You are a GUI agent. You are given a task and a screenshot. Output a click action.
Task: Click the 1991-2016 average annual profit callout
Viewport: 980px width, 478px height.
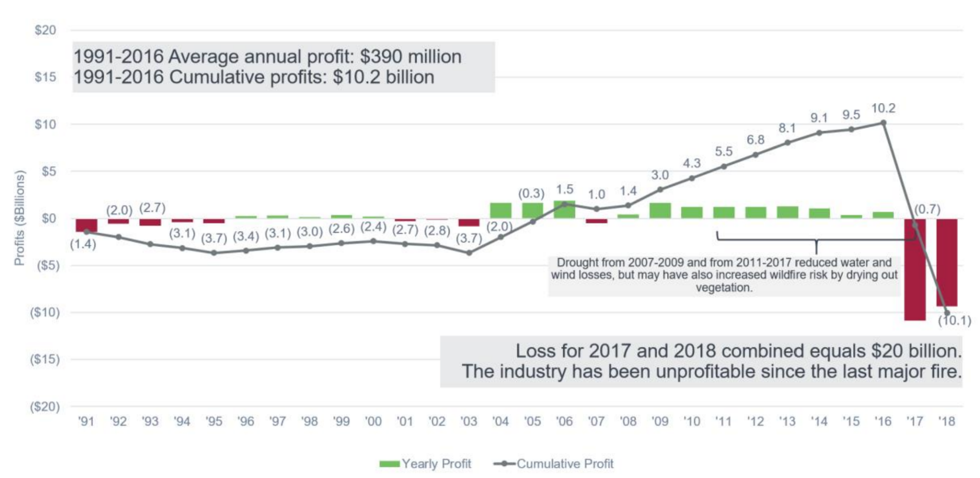(283, 67)
